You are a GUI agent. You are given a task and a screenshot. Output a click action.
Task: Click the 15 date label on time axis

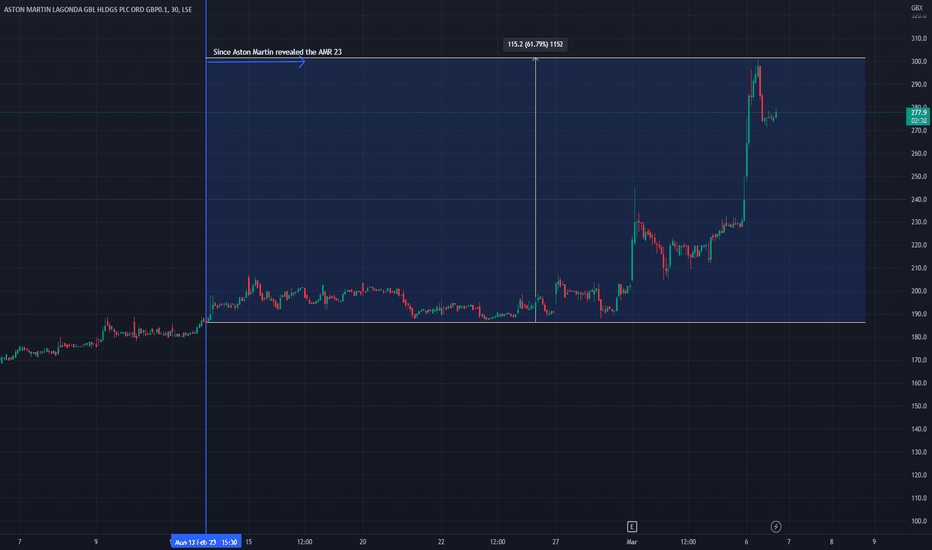click(248, 542)
